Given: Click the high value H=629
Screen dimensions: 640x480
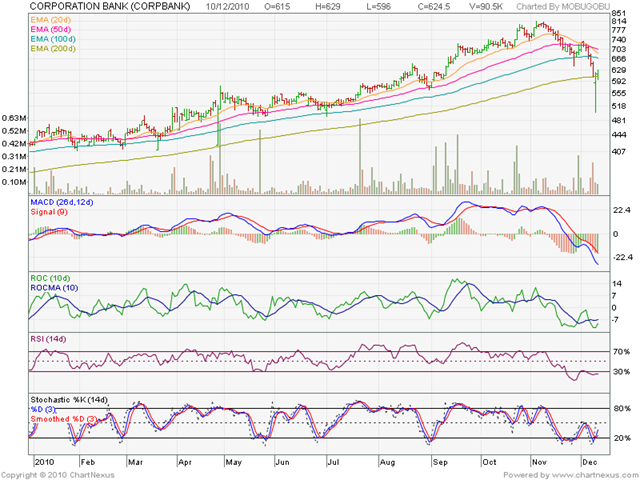Looking at the screenshot, I should point(328,7).
